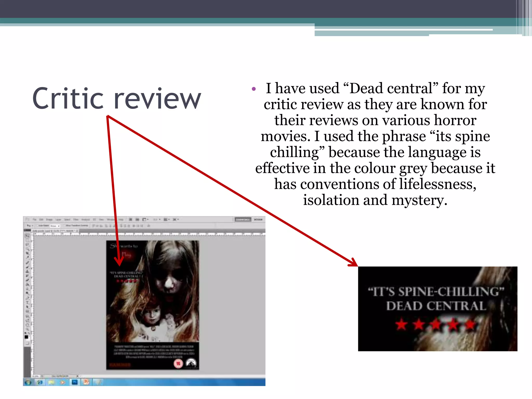
Task: Click the "Critic review" slide title
Action: coord(117,98)
